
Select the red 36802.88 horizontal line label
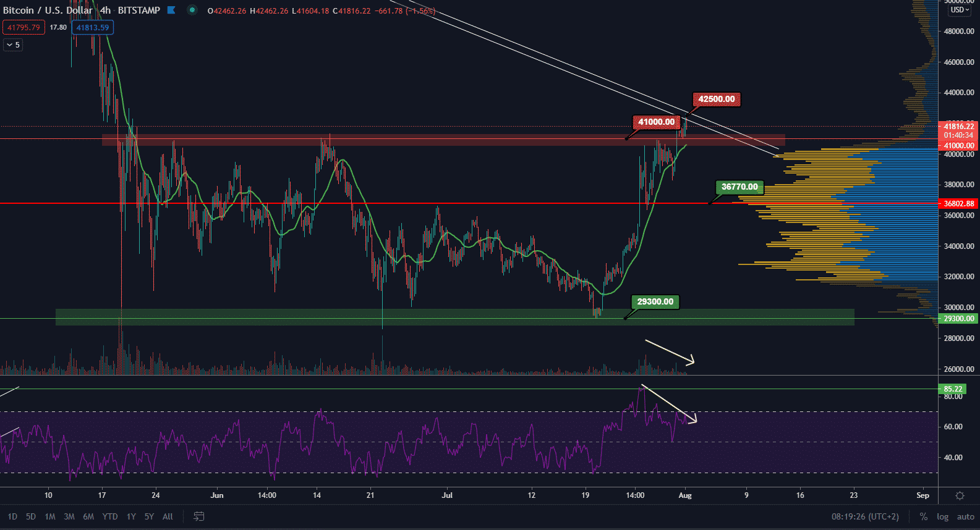click(x=958, y=203)
